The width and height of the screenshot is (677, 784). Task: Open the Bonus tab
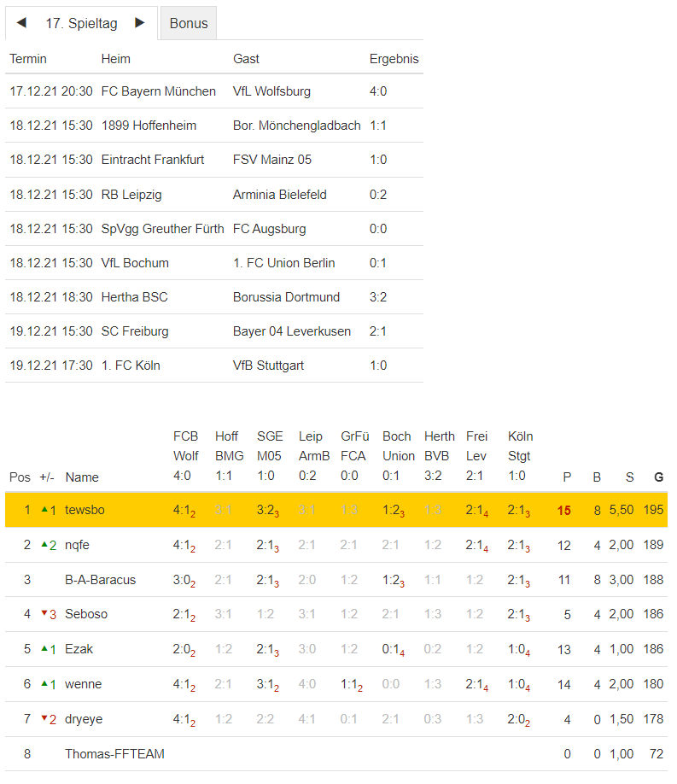tap(189, 24)
